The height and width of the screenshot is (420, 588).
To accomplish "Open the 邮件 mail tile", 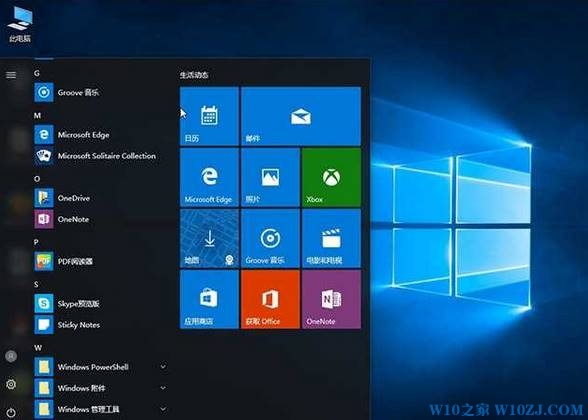I will [301, 116].
